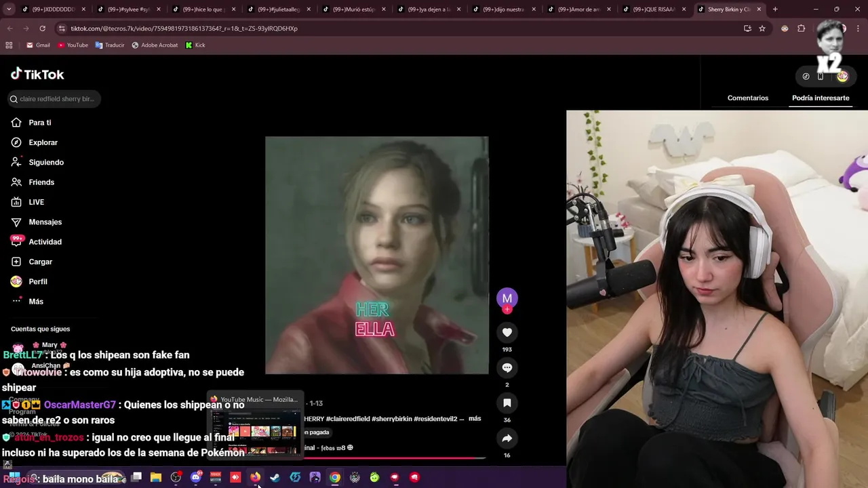Go back in browser history
Viewport: 868px width, 488px height.
(9, 28)
